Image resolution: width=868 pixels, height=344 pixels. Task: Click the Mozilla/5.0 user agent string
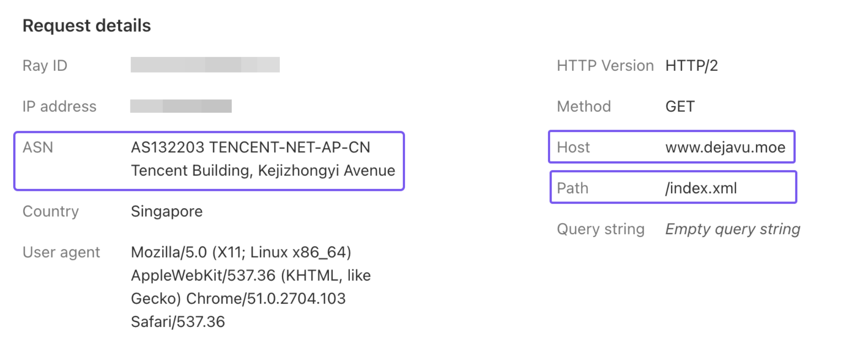coord(241,252)
